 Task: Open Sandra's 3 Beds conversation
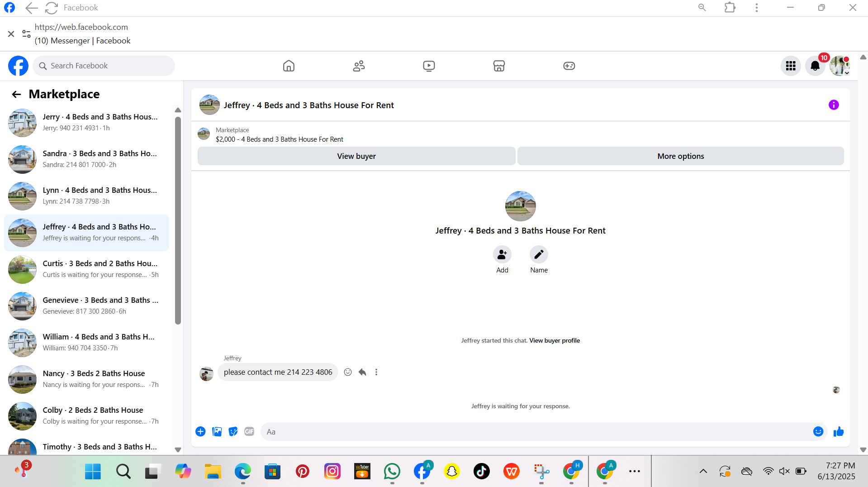(x=86, y=159)
